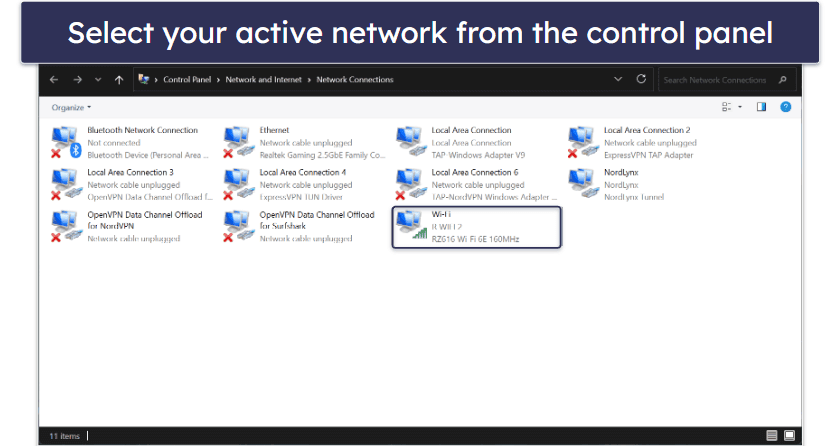The image size is (837, 446).
Task: Select the NordLynx tunnel adapter
Action: pos(583,184)
